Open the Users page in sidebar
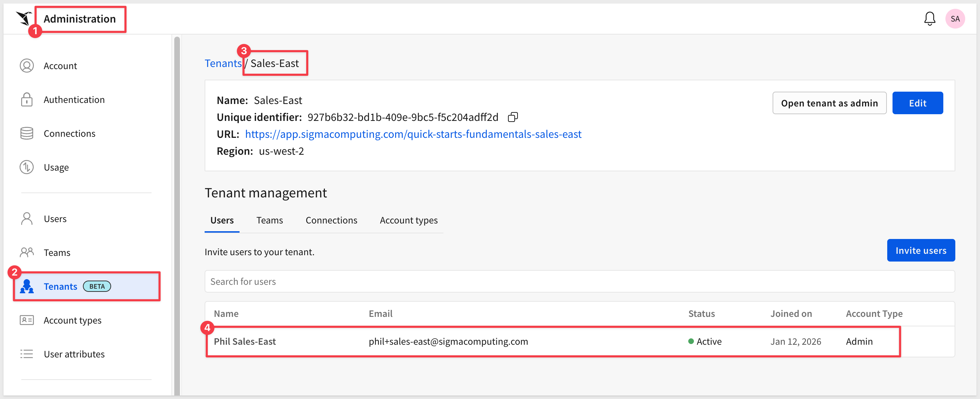 click(x=55, y=219)
